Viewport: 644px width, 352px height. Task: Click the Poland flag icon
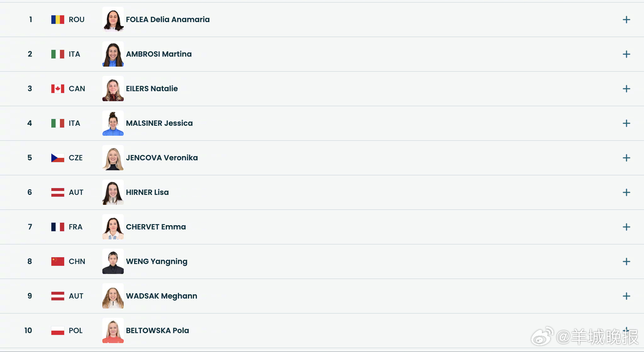pyautogui.click(x=57, y=331)
